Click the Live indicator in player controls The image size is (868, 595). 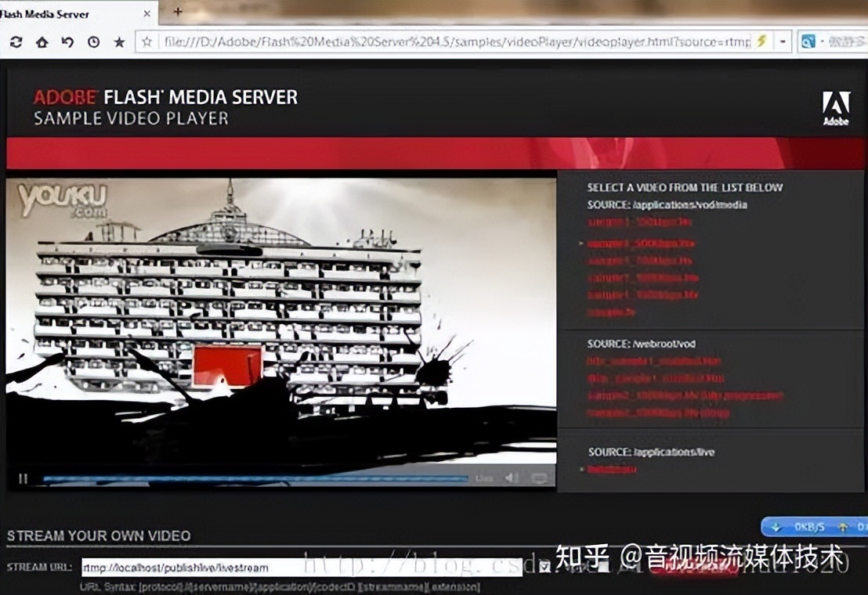click(484, 478)
